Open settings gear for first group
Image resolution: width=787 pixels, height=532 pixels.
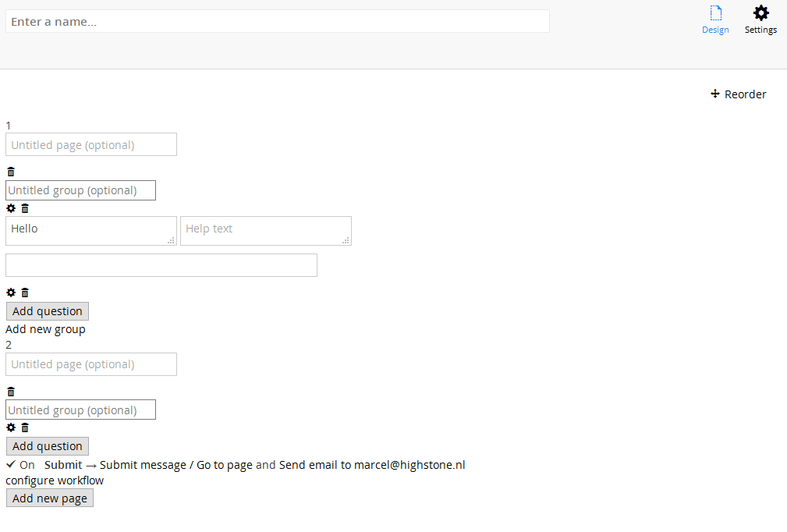(x=11, y=208)
